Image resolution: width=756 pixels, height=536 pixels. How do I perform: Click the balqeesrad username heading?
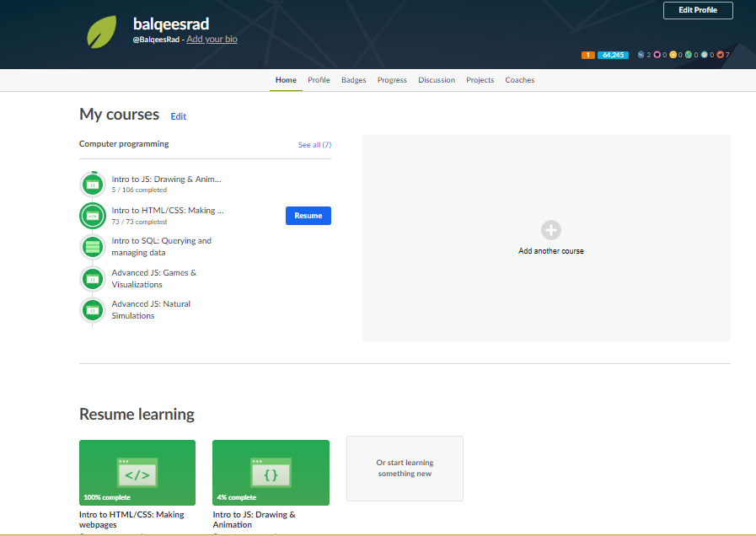click(171, 24)
